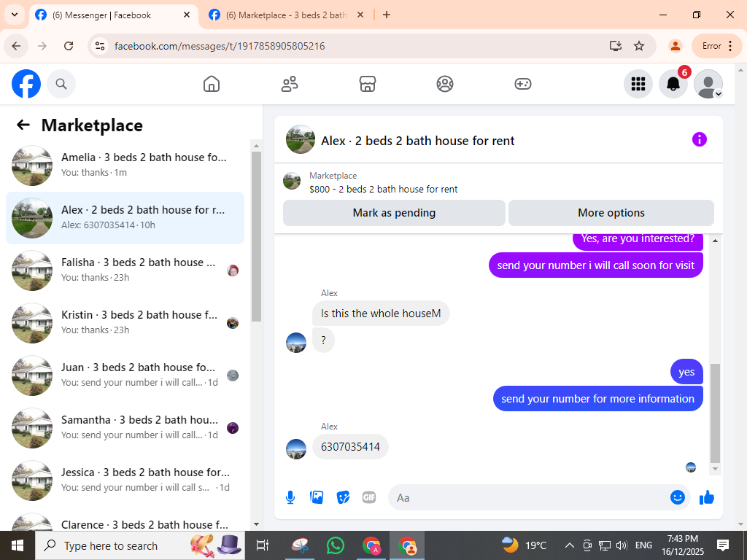Click the Mark as pending button

click(x=394, y=213)
